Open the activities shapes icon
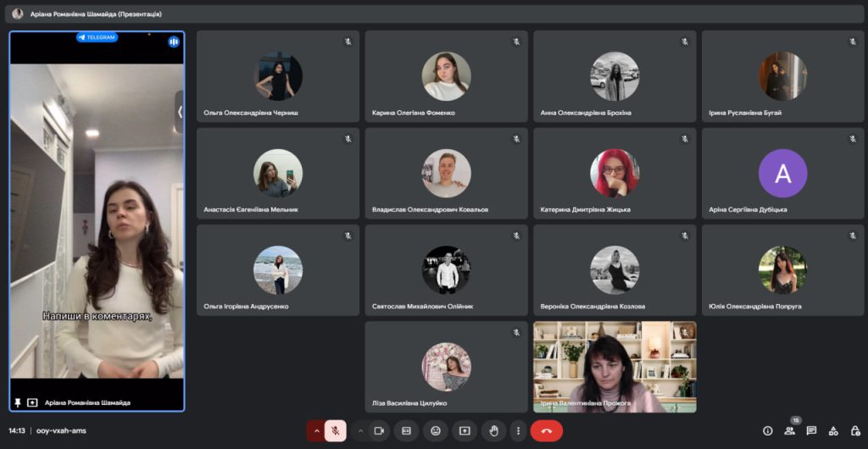This screenshot has height=449, width=868. (833, 430)
